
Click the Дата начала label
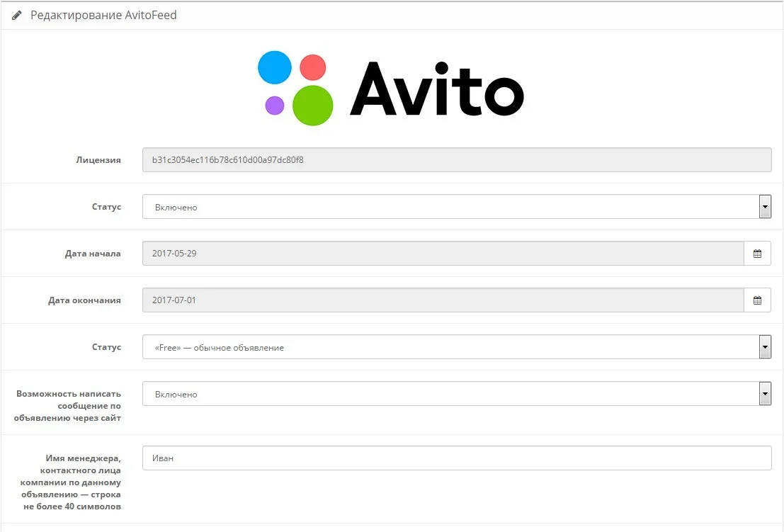[x=93, y=254]
